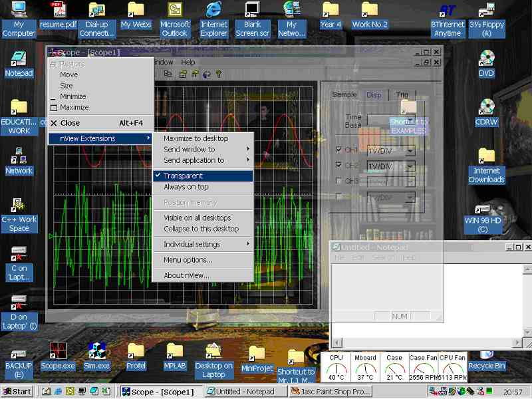This screenshot has width=532, height=399.
Task: Click the Start button
Action: click(17, 392)
